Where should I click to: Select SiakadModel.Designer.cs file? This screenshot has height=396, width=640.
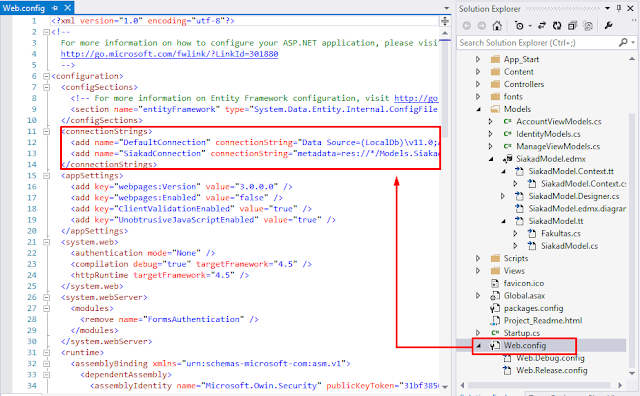click(573, 196)
